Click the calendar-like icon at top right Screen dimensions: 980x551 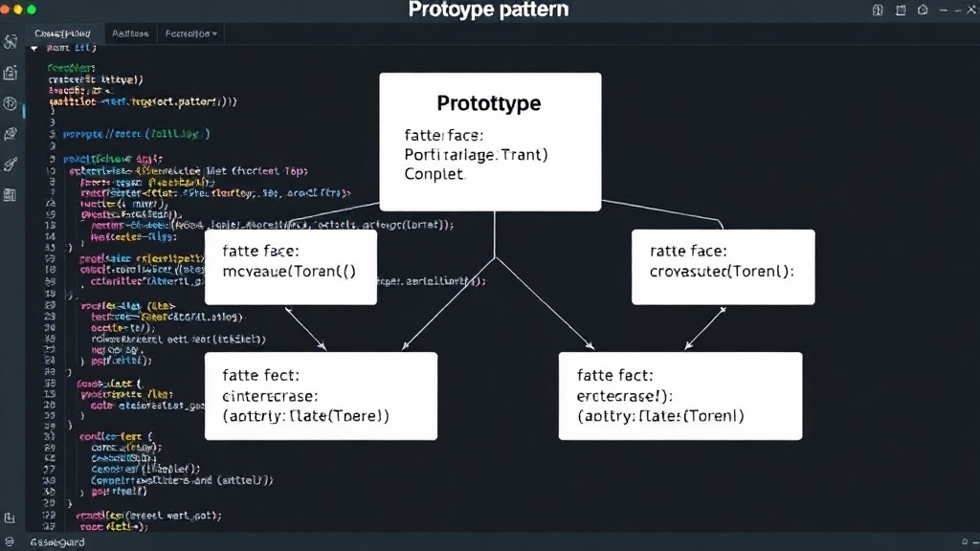tap(901, 10)
